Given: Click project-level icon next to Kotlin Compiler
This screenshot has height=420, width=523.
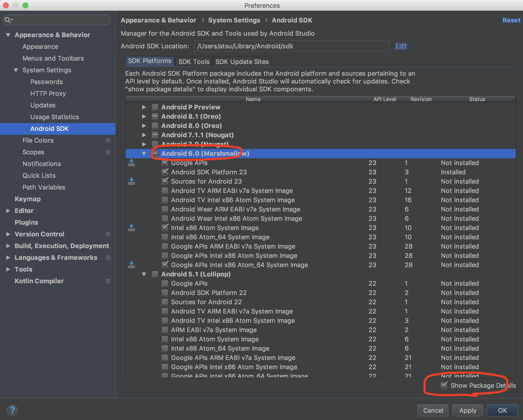Looking at the screenshot, I should [108, 281].
